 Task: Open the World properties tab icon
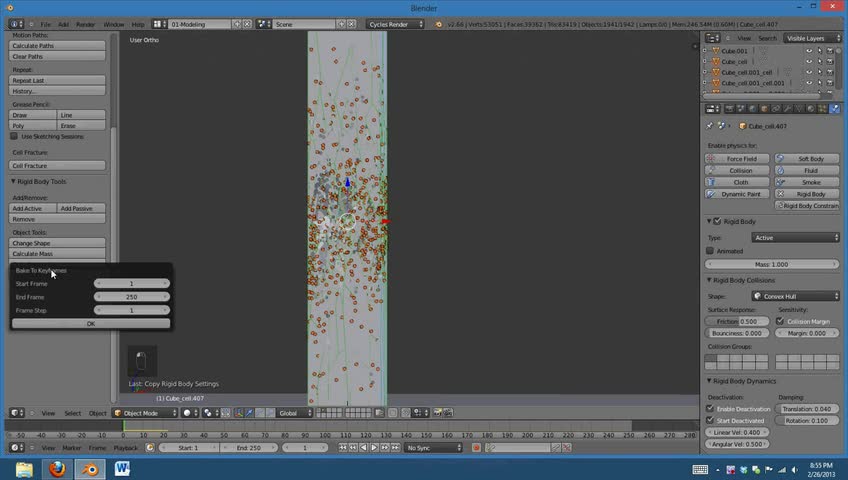click(x=753, y=109)
